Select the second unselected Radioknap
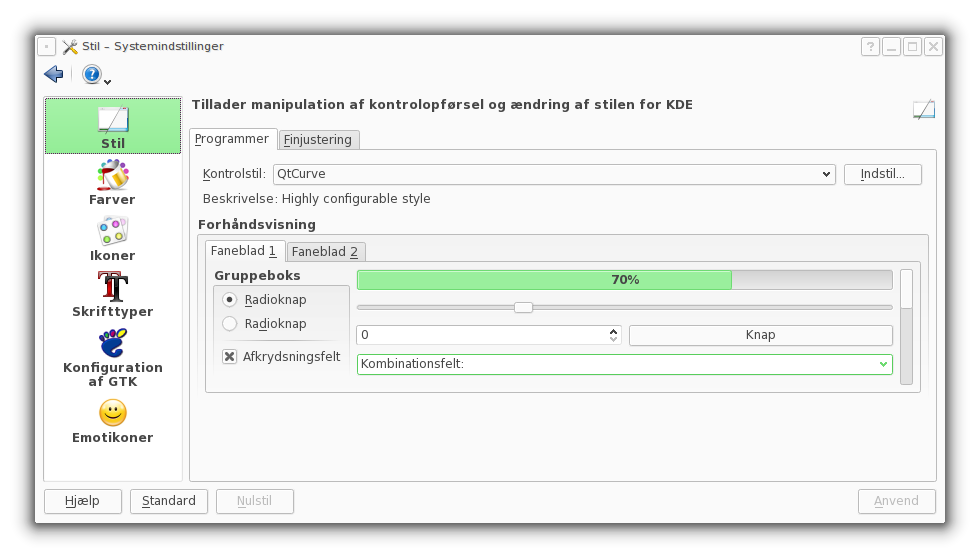Screen dimensions: 980x558 (230, 324)
